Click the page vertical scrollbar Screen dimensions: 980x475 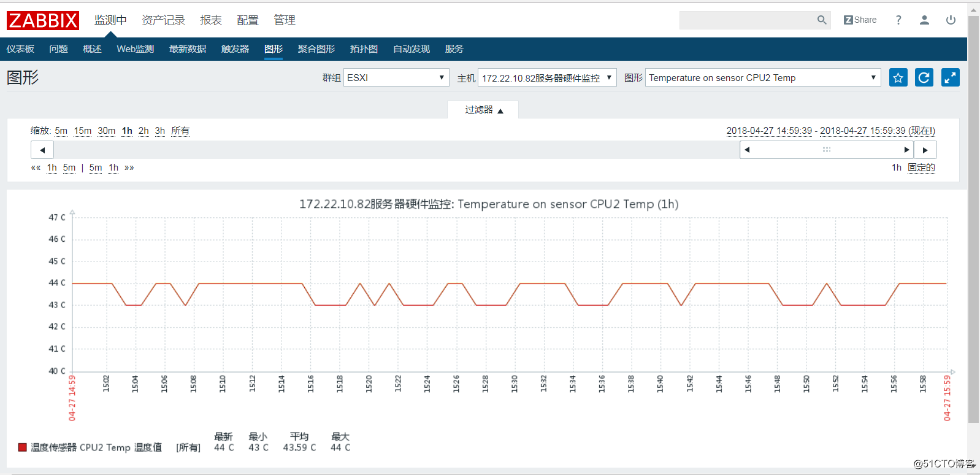click(973, 219)
